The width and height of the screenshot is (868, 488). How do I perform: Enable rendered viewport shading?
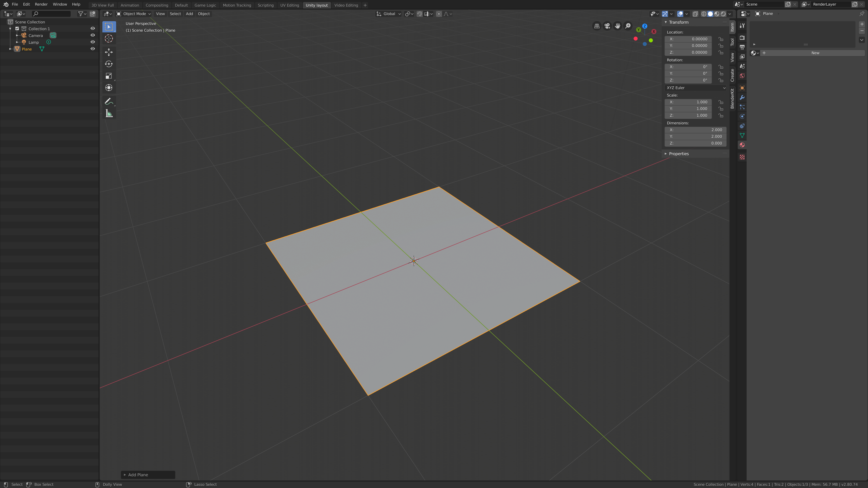[x=723, y=14]
